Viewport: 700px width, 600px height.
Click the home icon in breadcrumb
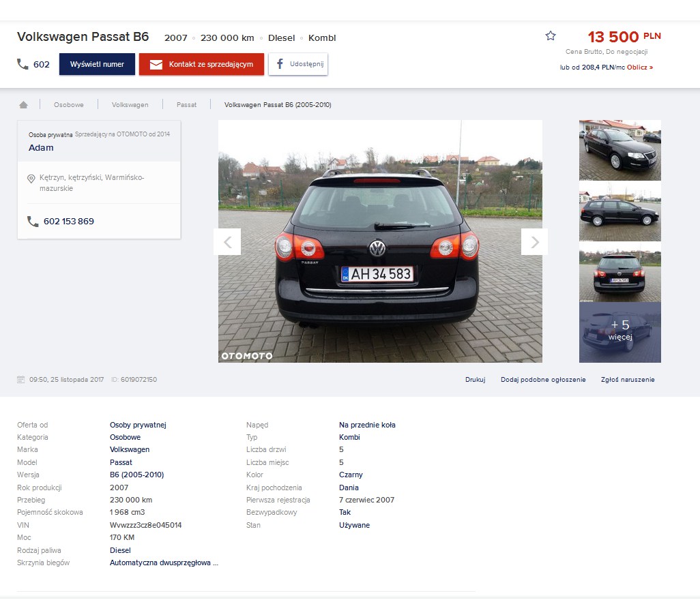coord(24,105)
